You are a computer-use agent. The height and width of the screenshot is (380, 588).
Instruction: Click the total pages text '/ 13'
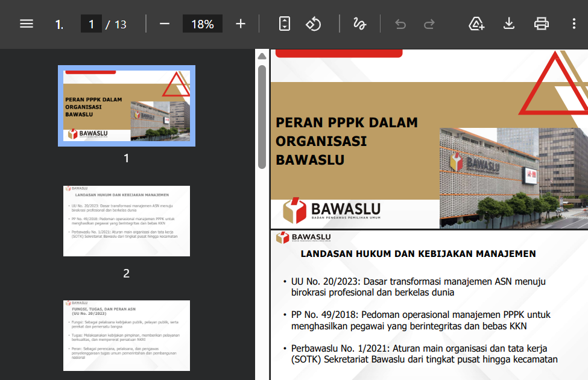pos(116,24)
